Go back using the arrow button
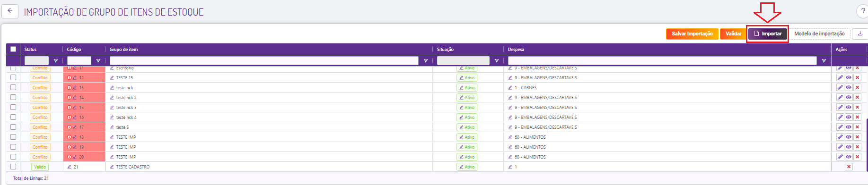Viewport: 868px width, 185px height. point(10,11)
